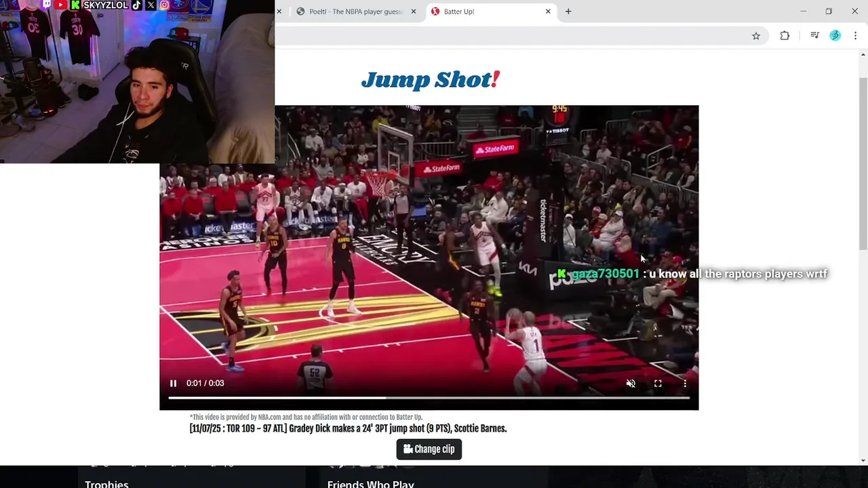Image resolution: width=868 pixels, height=488 pixels.
Task: Open the video in fullscreen
Action: (658, 384)
